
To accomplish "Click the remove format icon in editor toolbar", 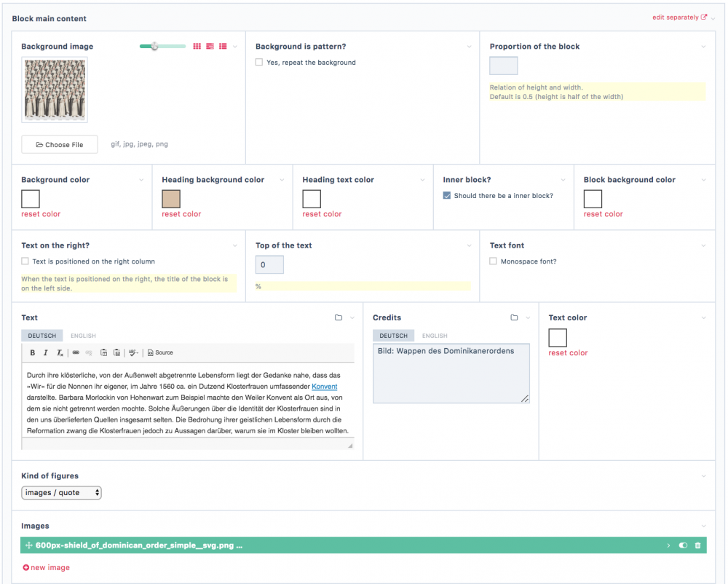I will (60, 352).
